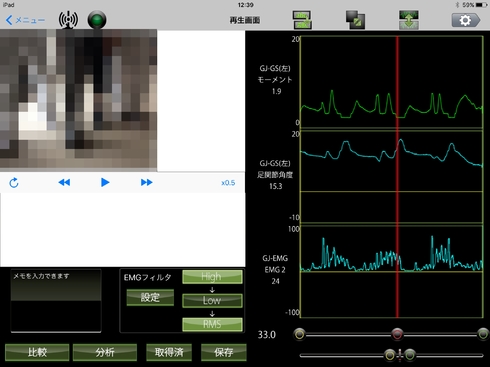Select the right end handle of time slider
The width and height of the screenshot is (490, 367).
tap(483, 334)
